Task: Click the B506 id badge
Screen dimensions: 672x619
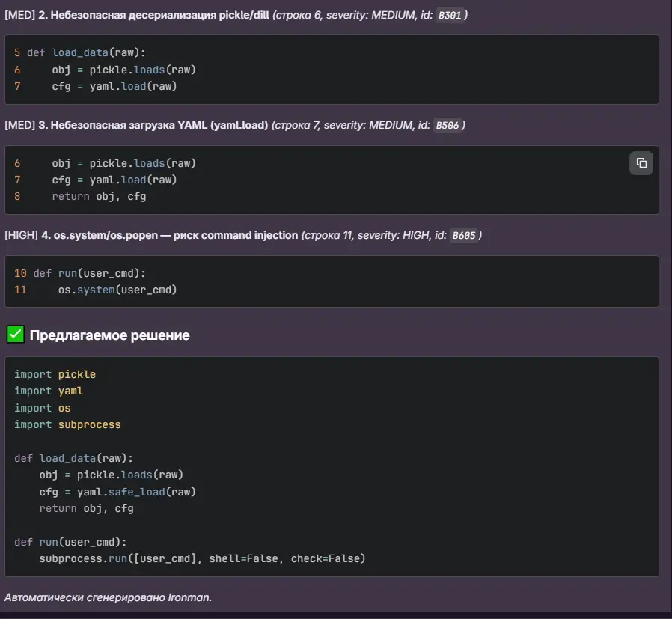Action: click(x=447, y=125)
